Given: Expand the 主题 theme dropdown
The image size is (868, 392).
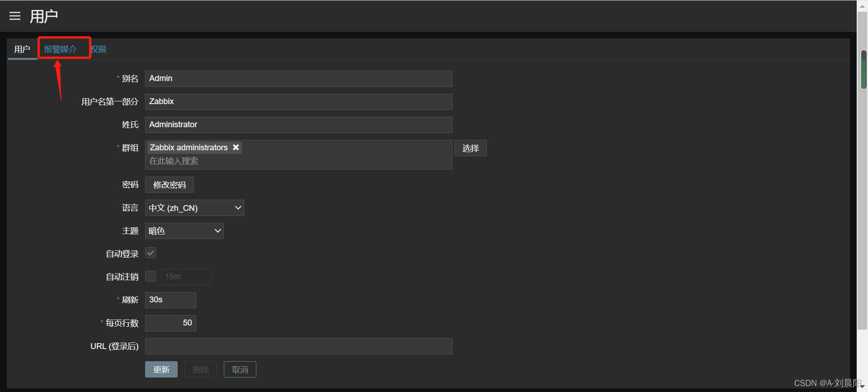Looking at the screenshot, I should point(184,231).
